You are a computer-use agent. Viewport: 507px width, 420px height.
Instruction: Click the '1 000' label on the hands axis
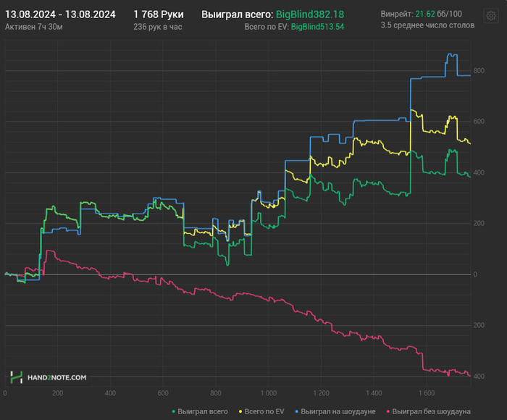[269, 393]
